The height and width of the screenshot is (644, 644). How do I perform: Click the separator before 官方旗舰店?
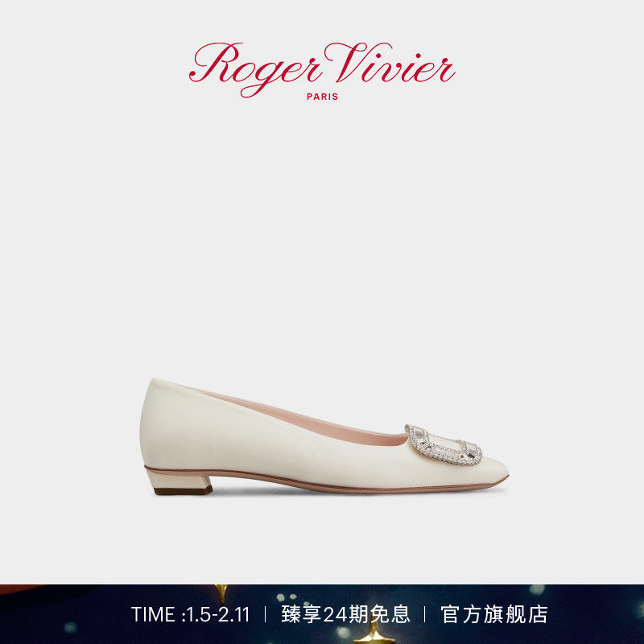tap(425, 615)
